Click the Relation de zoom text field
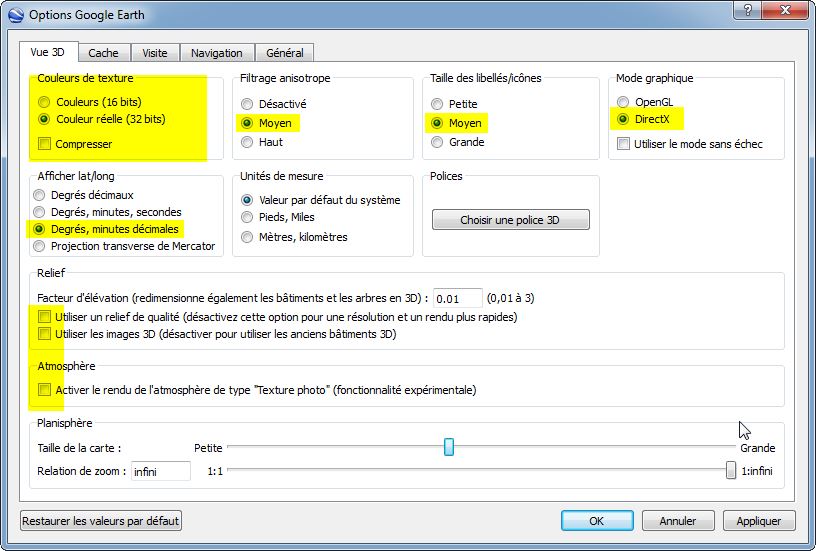The image size is (816, 551). pyautogui.click(x=161, y=471)
